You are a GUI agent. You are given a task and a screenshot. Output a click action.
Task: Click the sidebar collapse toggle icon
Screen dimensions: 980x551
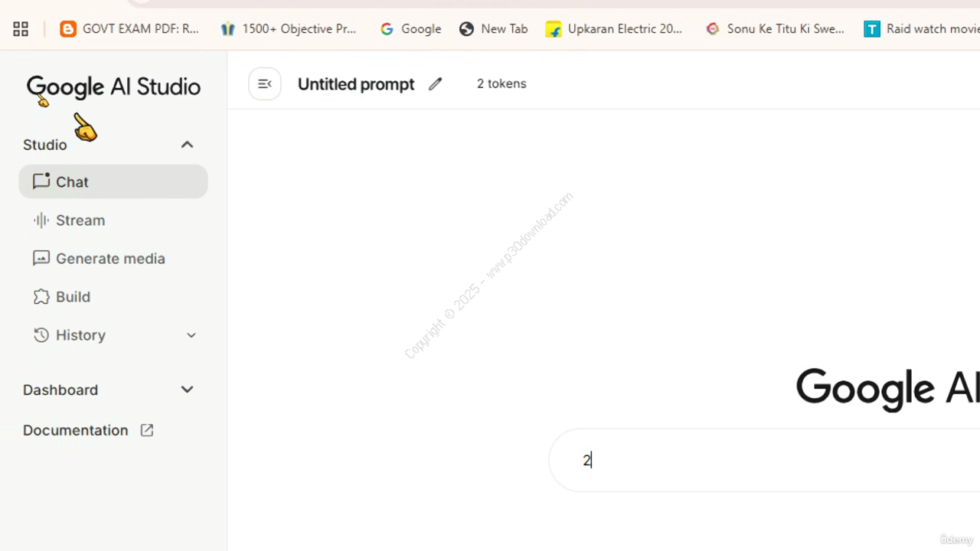pyautogui.click(x=264, y=84)
